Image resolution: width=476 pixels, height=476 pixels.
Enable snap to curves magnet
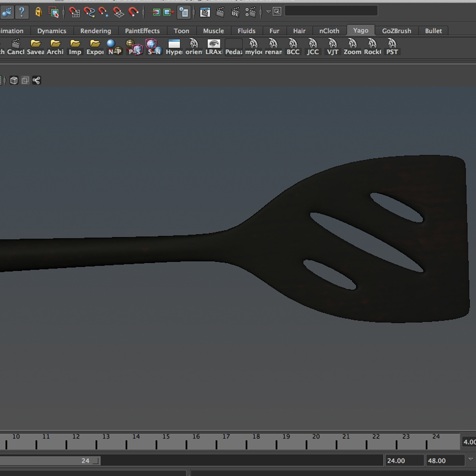click(x=89, y=12)
